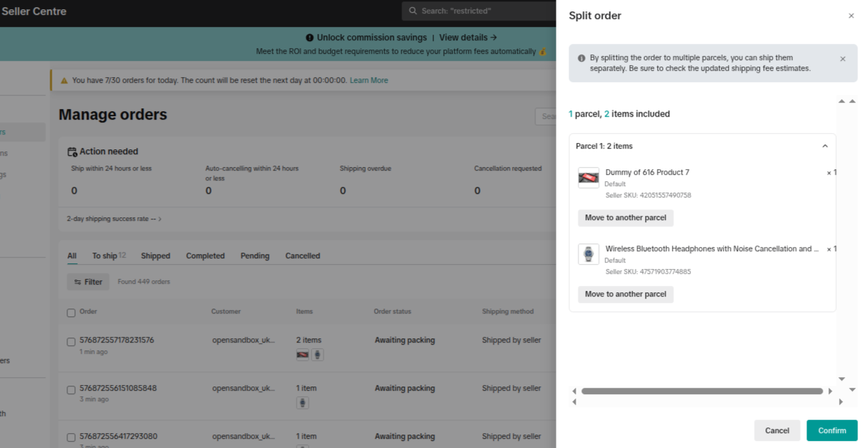
Task: Select all orders with header checkbox
Action: click(x=71, y=313)
